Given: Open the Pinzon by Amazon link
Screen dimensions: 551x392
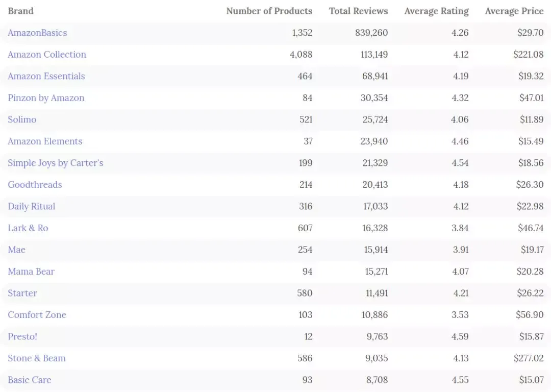Looking at the screenshot, I should pyautogui.click(x=46, y=98).
